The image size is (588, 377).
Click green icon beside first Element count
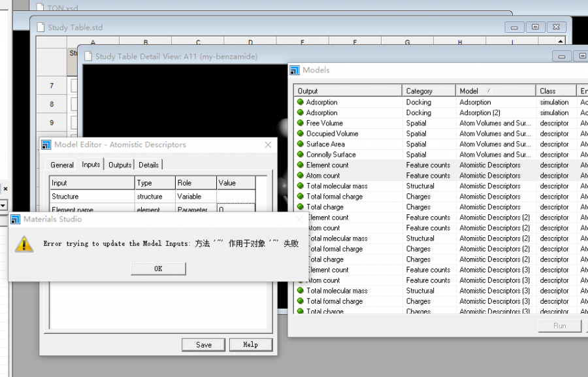click(301, 165)
